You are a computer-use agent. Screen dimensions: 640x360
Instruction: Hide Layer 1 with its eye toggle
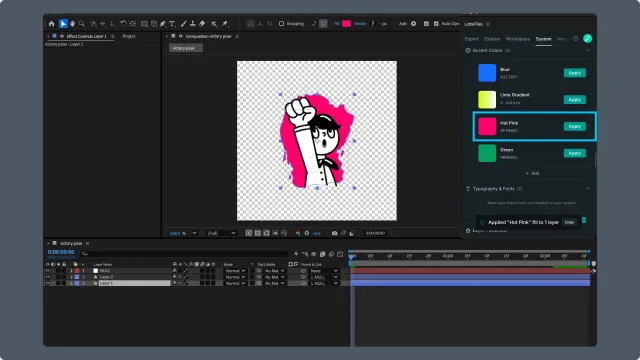tap(47, 283)
